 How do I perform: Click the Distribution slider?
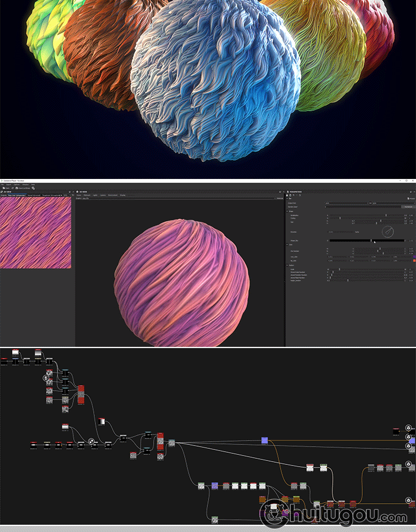(367, 216)
